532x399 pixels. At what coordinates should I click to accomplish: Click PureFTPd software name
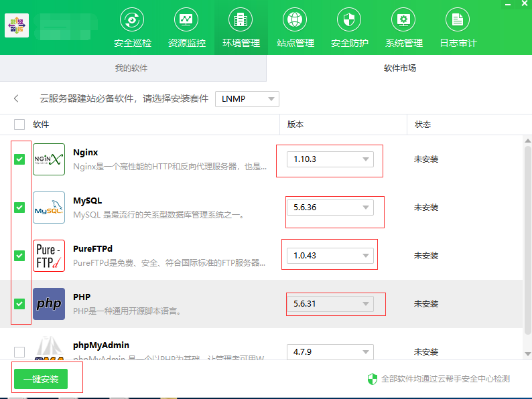92,248
